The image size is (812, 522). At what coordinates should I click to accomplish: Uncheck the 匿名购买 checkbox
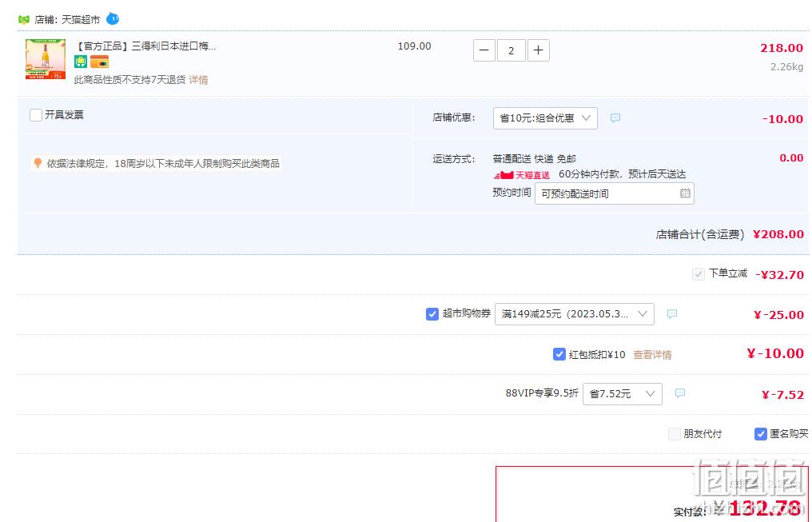[760, 434]
